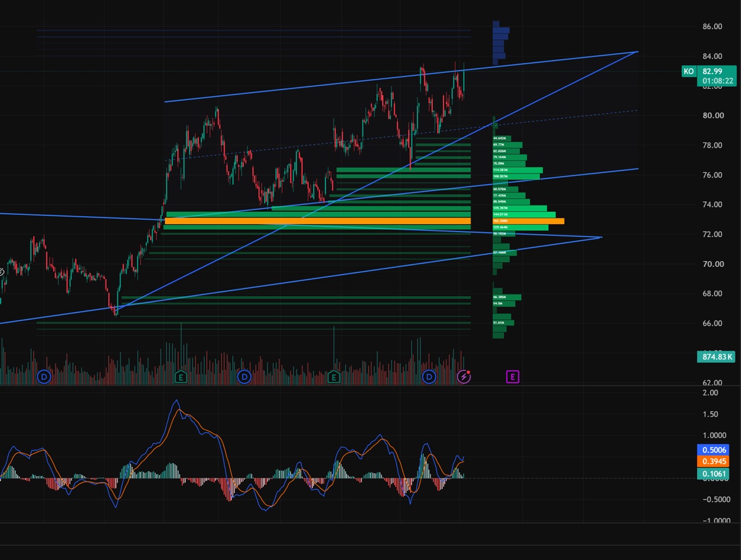Click the histogram value 0.1061 label
Viewport: 741px width, 560px height.
713,474
